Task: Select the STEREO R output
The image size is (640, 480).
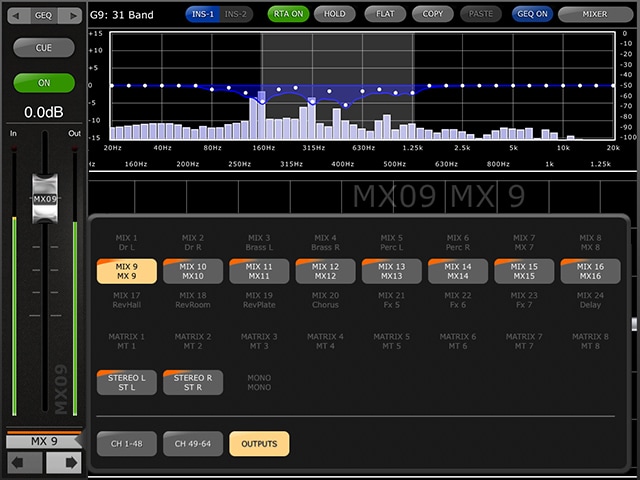Action: (193, 382)
